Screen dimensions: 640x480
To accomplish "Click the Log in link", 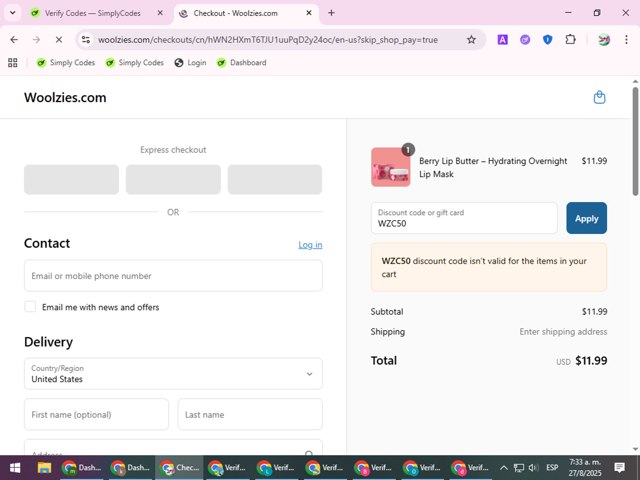I will [310, 245].
